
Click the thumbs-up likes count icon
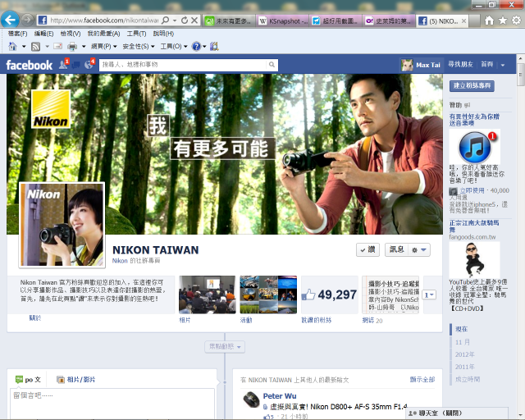(x=308, y=294)
